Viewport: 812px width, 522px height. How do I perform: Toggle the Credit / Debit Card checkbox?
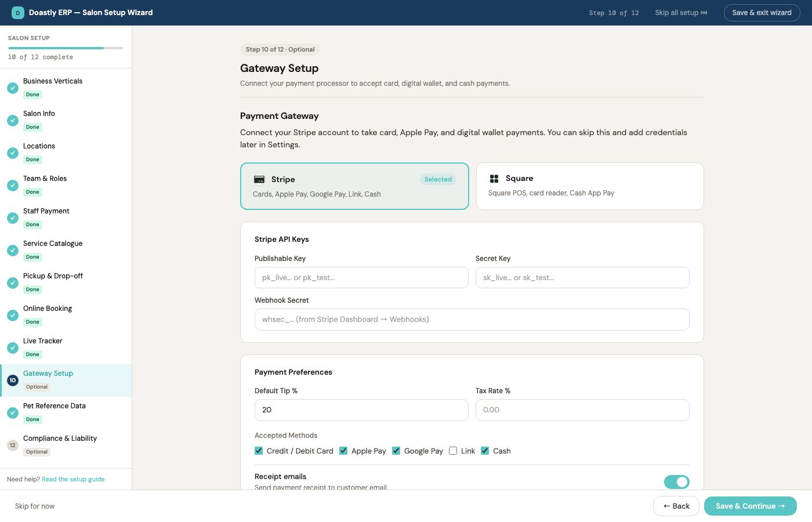(x=259, y=451)
